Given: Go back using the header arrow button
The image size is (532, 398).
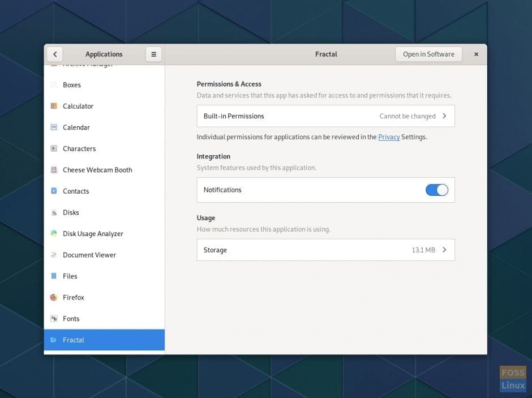Looking at the screenshot, I should (54, 54).
